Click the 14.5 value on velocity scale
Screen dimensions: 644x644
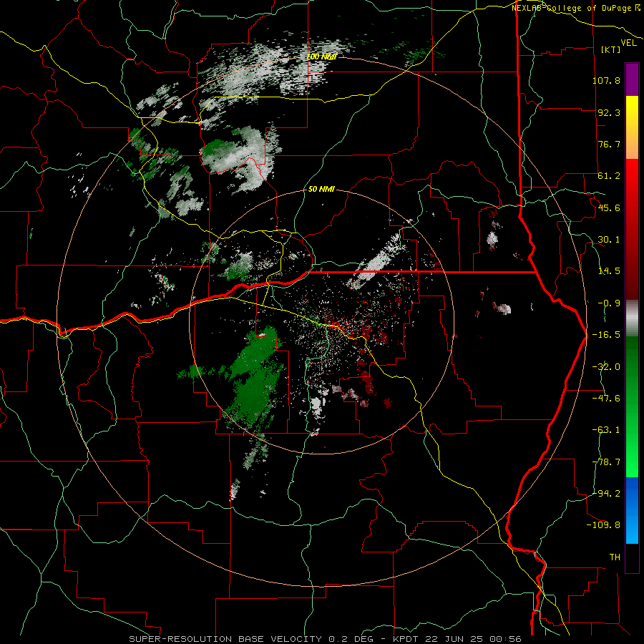609,271
